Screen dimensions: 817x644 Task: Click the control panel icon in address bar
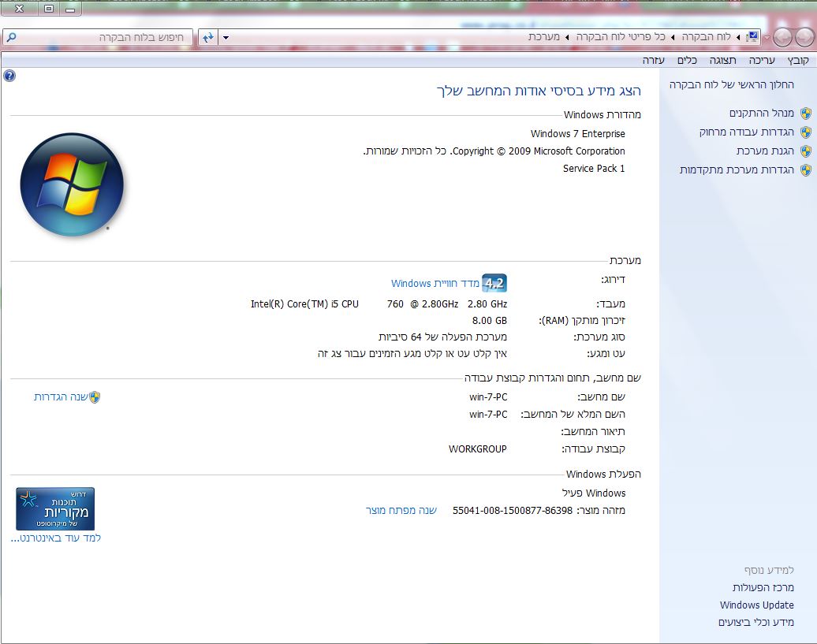coord(752,36)
